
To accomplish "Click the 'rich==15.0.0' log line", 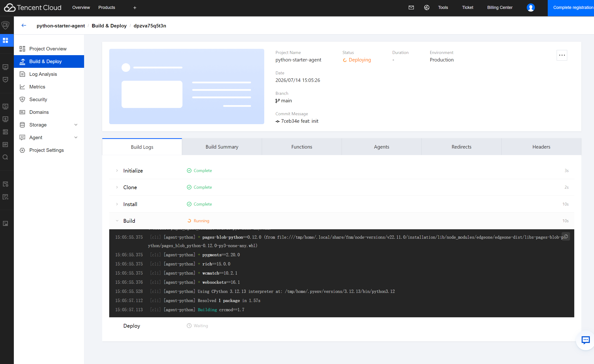I will (x=216, y=264).
